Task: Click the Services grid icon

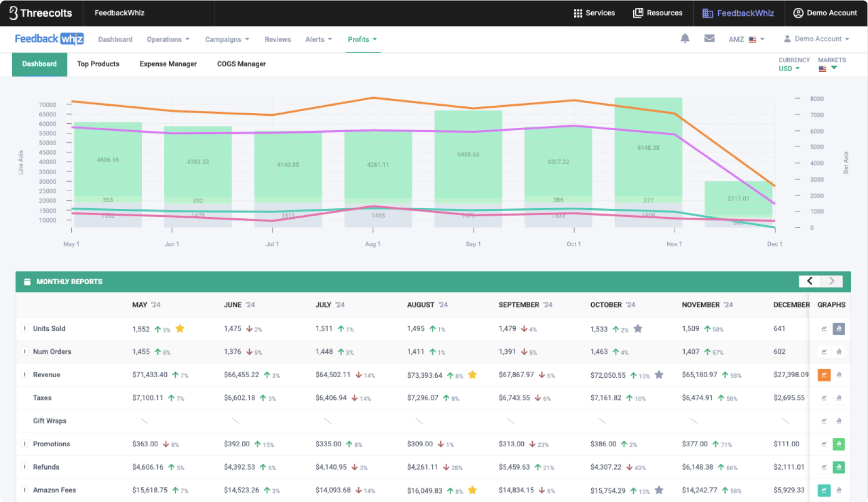Action: 578,13
